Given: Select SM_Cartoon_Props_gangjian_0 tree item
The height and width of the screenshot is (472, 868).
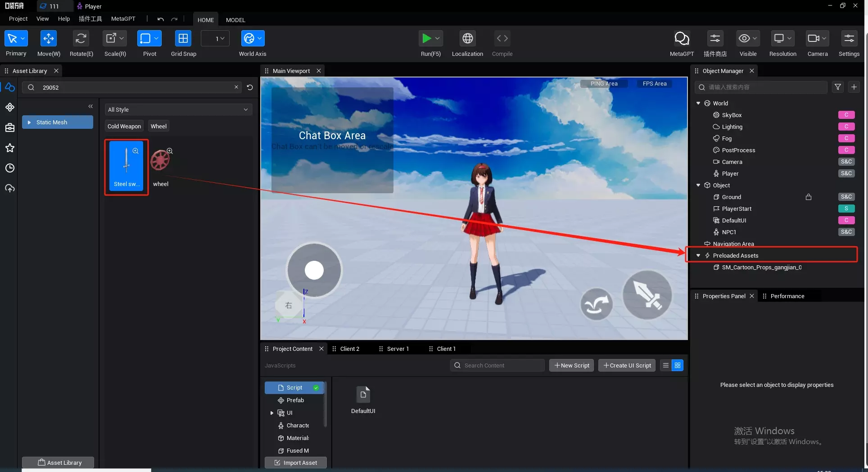Looking at the screenshot, I should coord(761,267).
